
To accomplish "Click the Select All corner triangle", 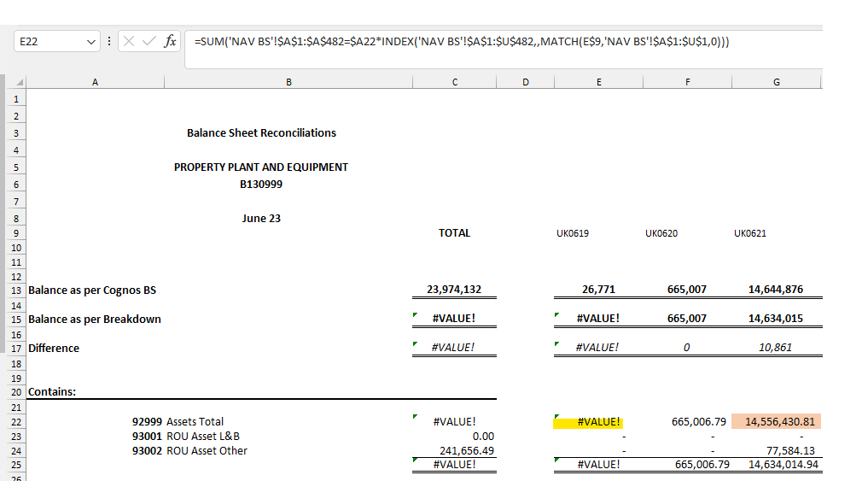I will pyautogui.click(x=20, y=82).
